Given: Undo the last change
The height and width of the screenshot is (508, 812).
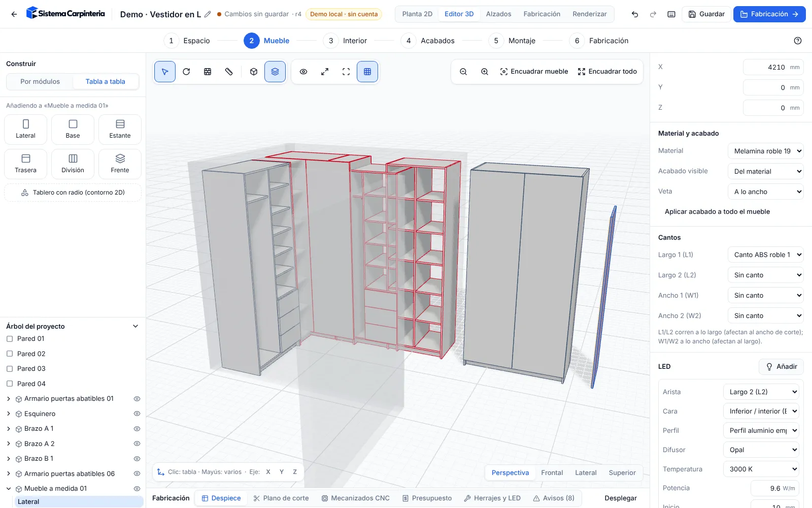Looking at the screenshot, I should click(x=635, y=14).
